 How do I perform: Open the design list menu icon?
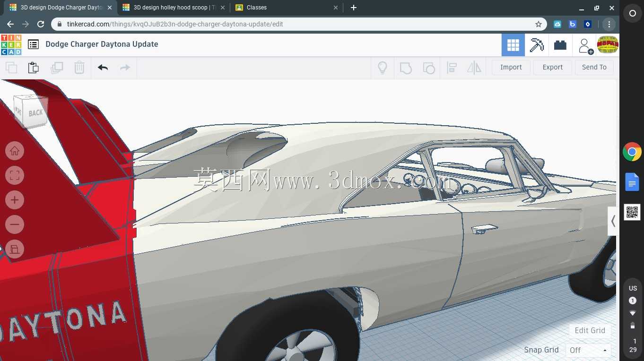[33, 44]
